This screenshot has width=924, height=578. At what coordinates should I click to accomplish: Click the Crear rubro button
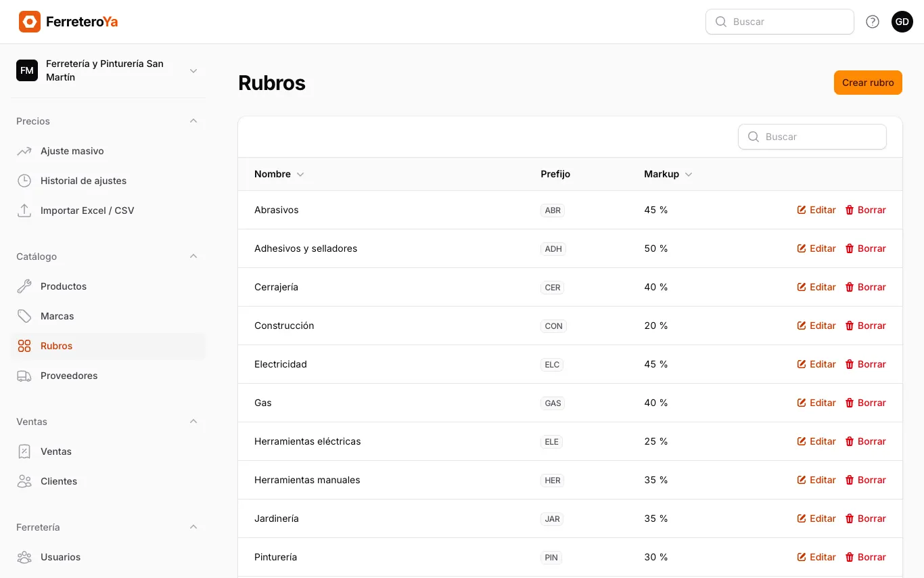(x=868, y=83)
